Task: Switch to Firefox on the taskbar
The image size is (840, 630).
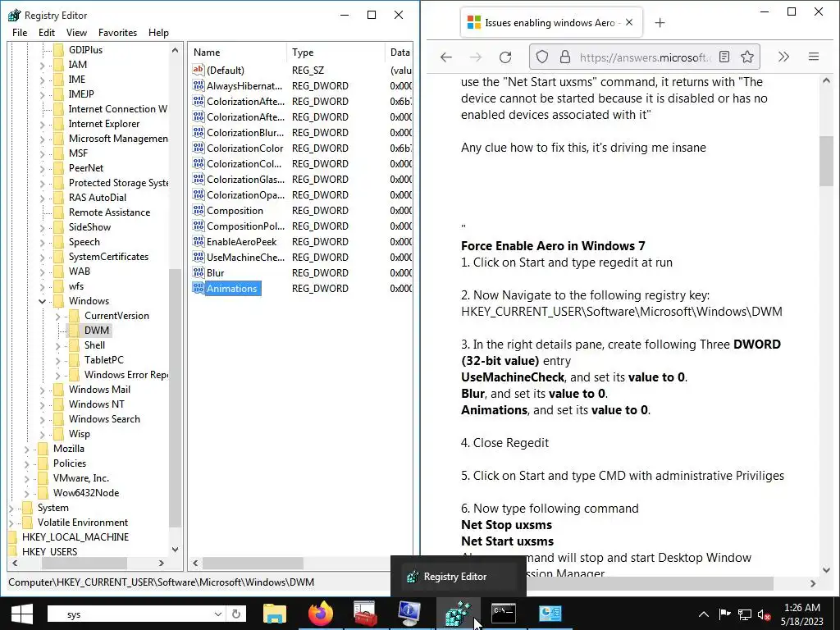Action: (321, 614)
